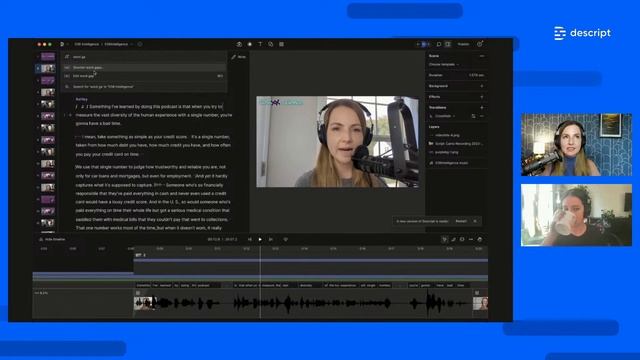Click video thumbnail at end of timeline
Image resolution: width=640 pixels, height=360 pixels.
click(480, 303)
